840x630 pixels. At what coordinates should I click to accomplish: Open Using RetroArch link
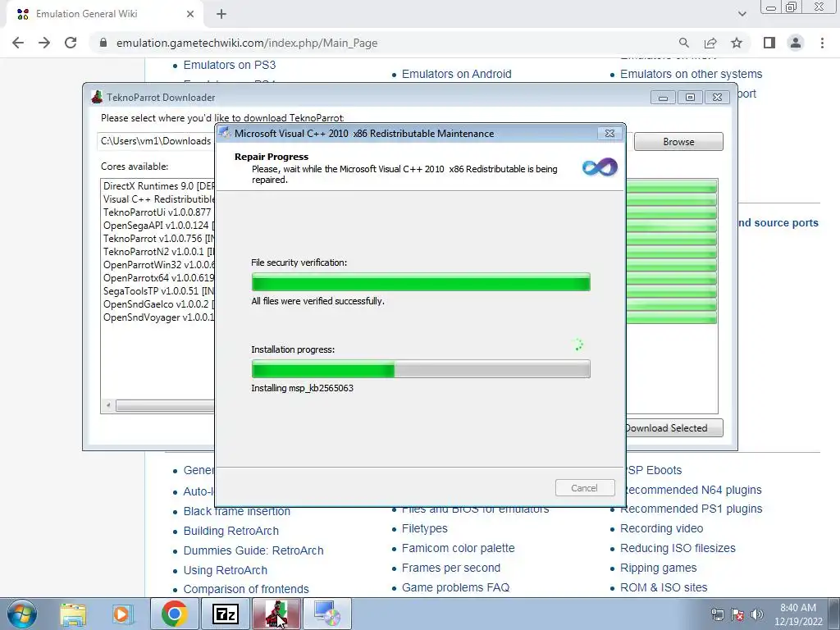click(x=225, y=571)
